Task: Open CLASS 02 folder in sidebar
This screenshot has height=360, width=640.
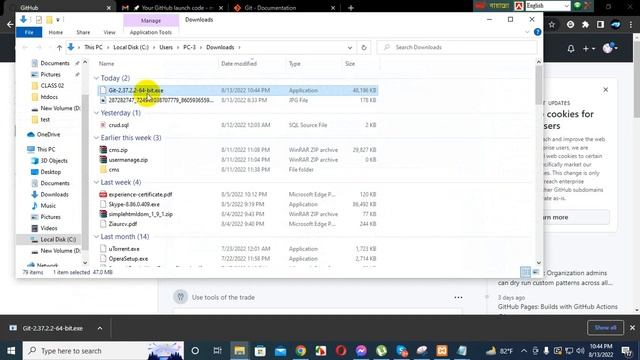Action: click(52, 86)
